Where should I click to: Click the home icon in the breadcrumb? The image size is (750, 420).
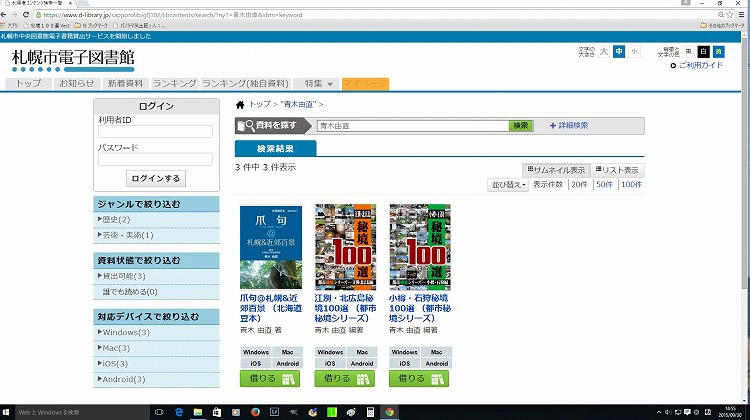click(240, 105)
